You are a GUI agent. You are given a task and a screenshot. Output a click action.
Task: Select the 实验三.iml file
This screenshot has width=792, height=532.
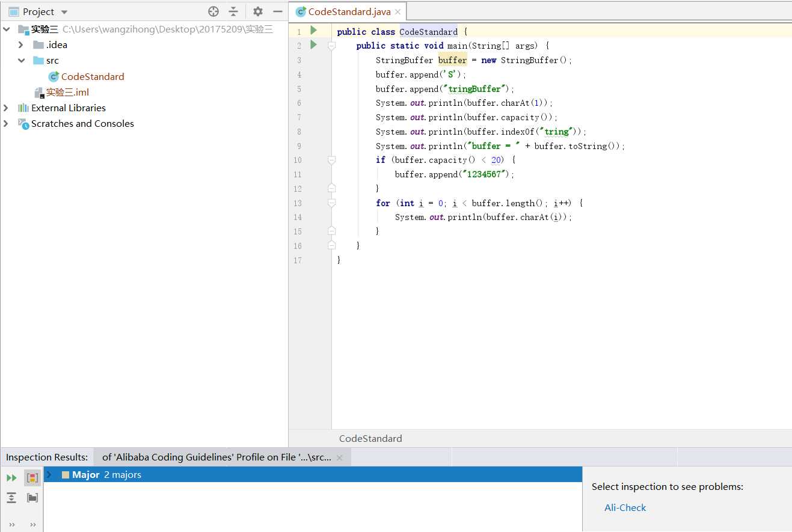pyautogui.click(x=67, y=92)
